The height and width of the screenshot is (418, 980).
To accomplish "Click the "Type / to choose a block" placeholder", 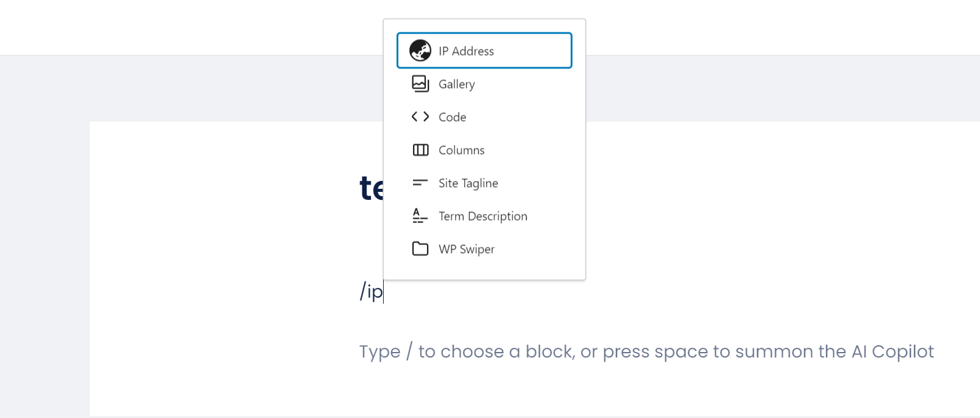I will coord(646,351).
